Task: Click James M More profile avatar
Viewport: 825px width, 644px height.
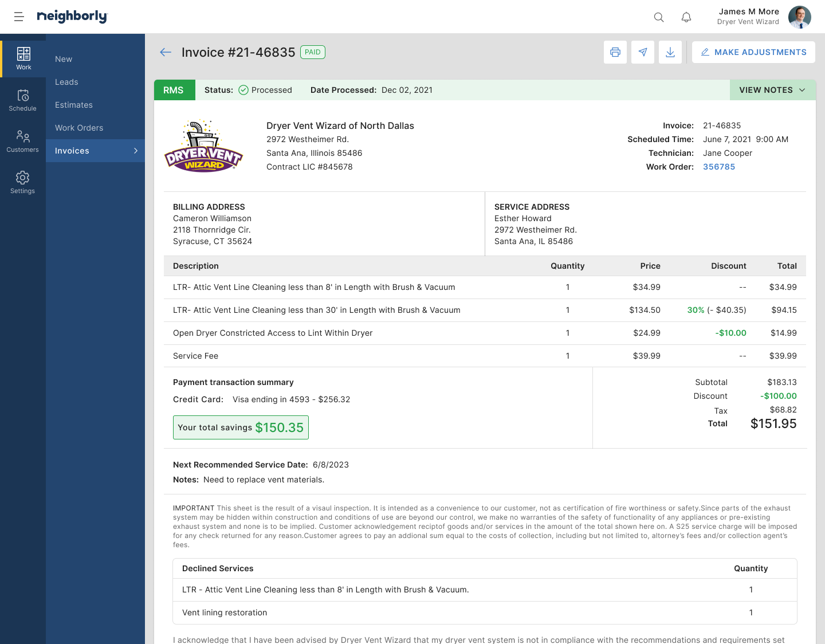Action: click(x=799, y=17)
